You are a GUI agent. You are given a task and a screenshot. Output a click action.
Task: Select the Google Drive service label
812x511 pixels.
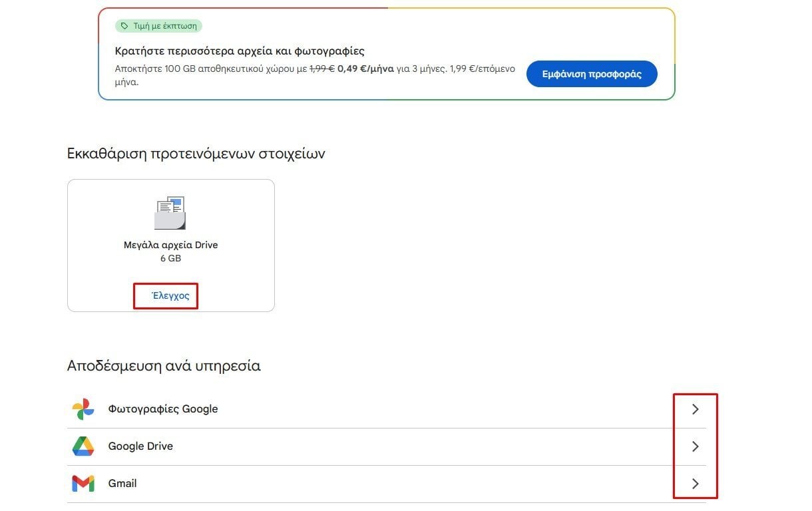(140, 446)
